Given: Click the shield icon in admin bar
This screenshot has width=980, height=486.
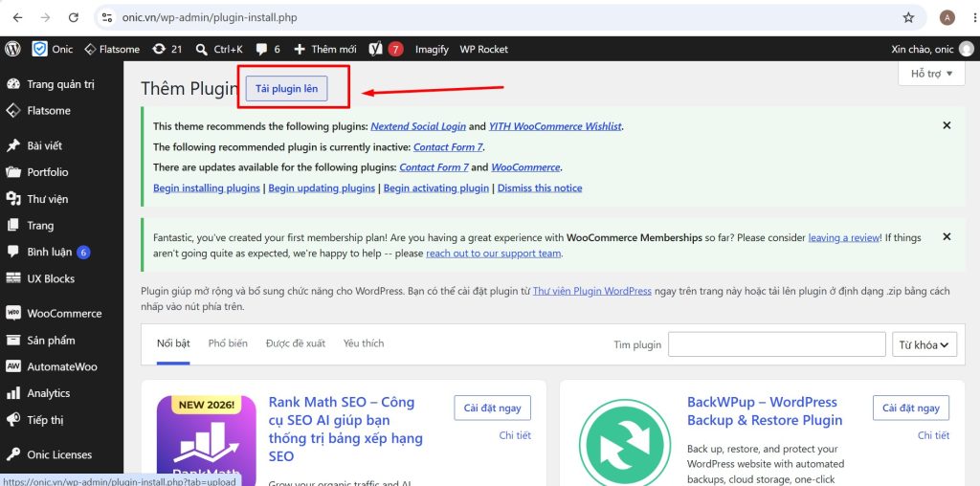Looking at the screenshot, I should (x=40, y=49).
